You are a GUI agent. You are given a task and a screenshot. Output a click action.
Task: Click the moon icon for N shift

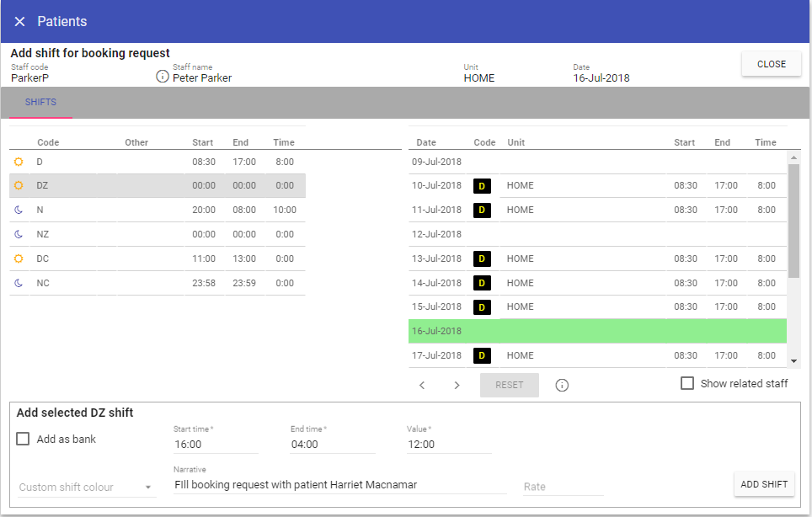point(19,210)
